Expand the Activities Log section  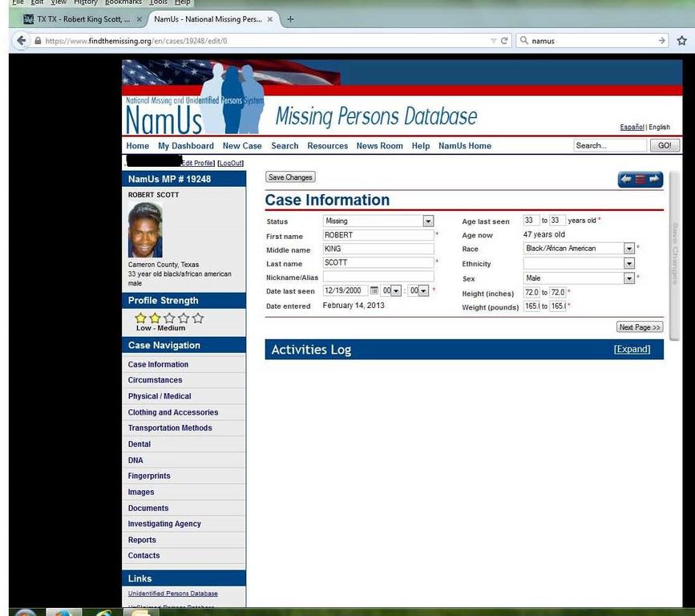pos(632,350)
